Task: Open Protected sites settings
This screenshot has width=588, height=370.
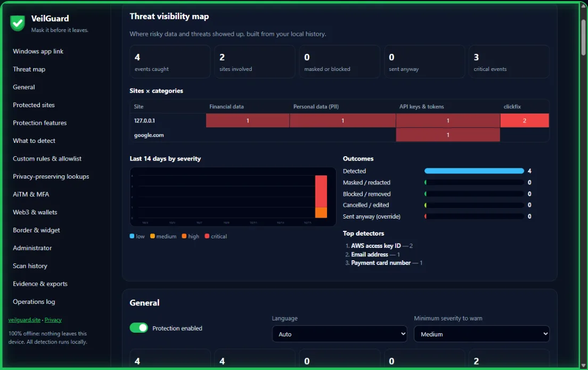Action: click(34, 105)
